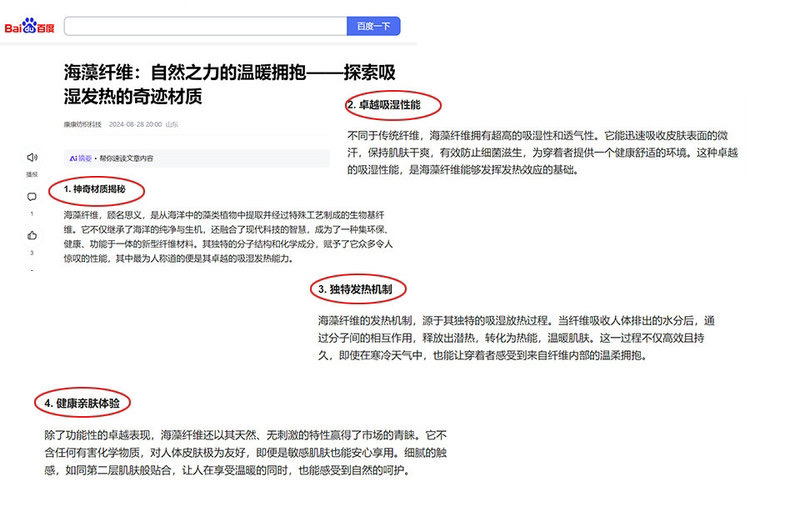This screenshot has width=790, height=527.
Task: Click the speaker 播报 read-aloud icon
Action: click(x=32, y=157)
